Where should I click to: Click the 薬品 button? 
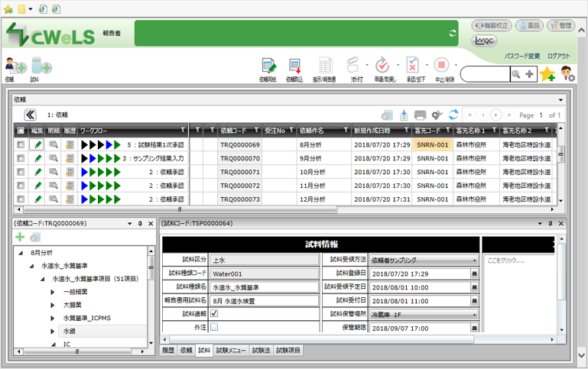[x=529, y=25]
